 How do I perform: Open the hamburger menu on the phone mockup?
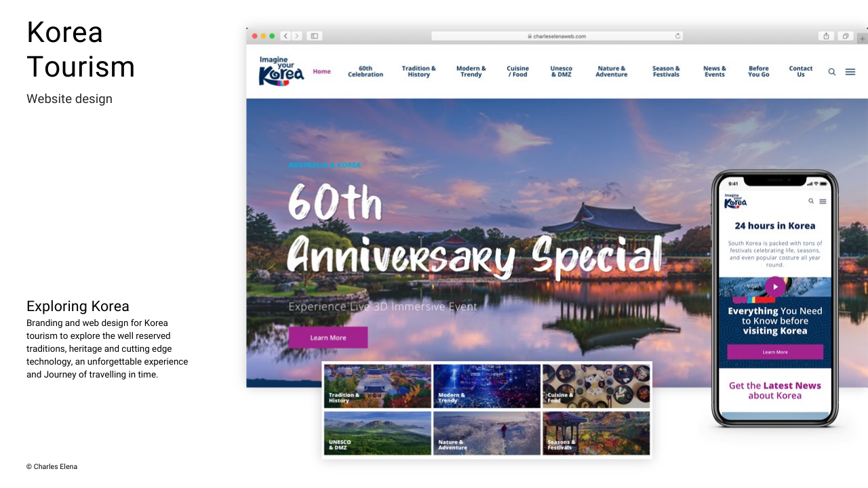[823, 201]
